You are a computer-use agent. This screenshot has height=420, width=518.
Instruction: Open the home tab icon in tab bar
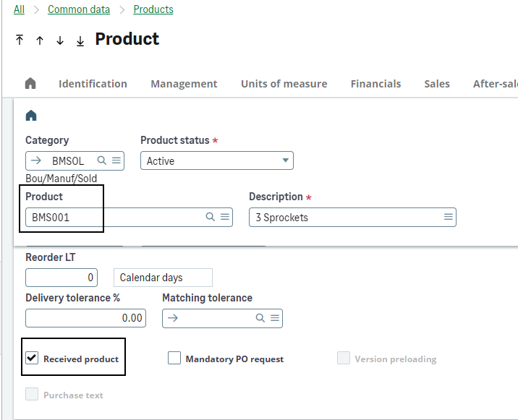coord(30,83)
